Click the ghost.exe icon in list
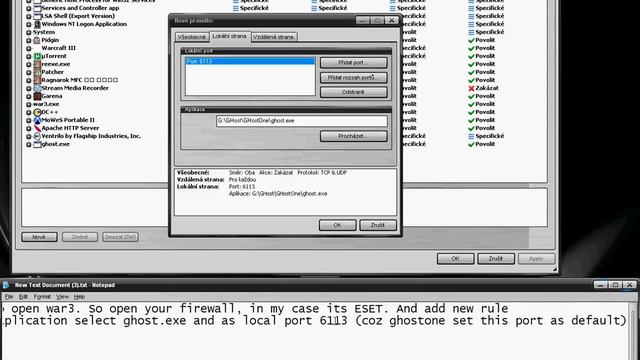 pyautogui.click(x=37, y=144)
